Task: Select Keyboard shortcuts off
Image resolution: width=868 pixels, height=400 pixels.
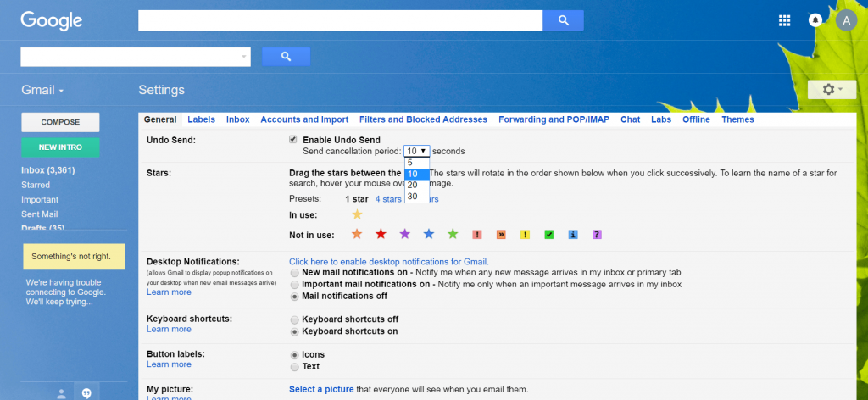Action: [x=294, y=319]
